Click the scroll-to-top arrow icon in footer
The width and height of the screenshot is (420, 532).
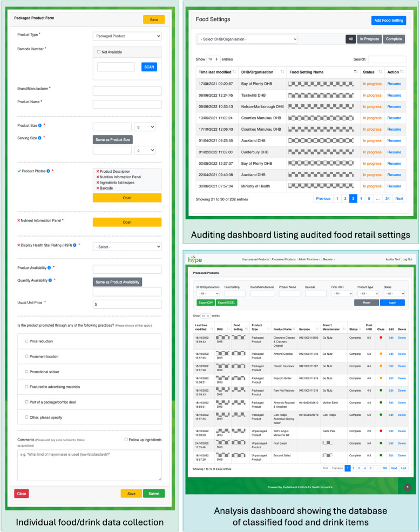click(x=408, y=487)
